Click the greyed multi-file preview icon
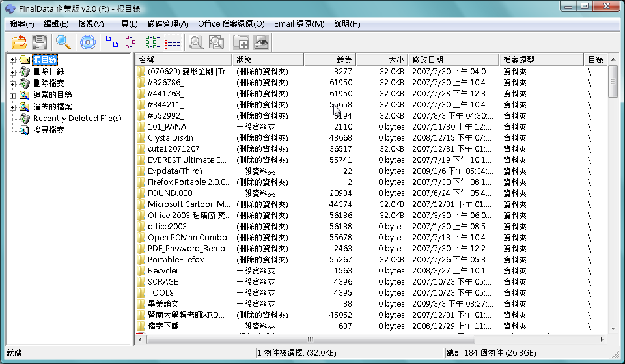Screen dimensions: 625x364 [216, 42]
